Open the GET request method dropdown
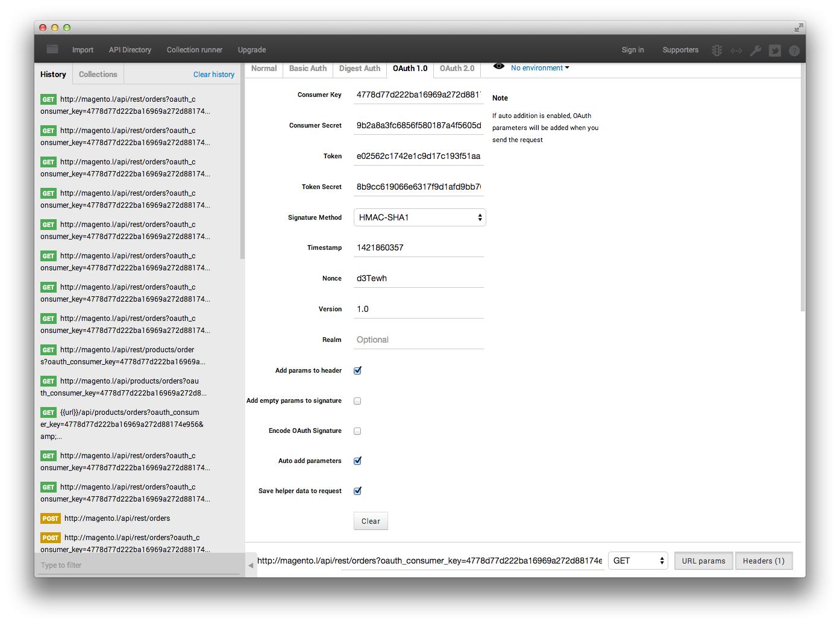840x625 pixels. (x=638, y=561)
